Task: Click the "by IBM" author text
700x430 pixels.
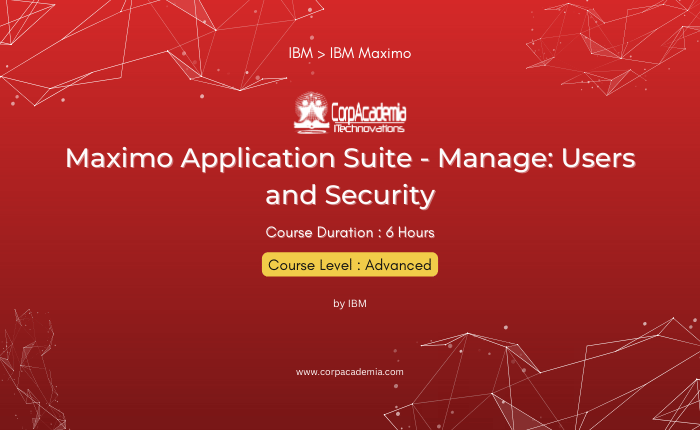Action: (x=350, y=303)
